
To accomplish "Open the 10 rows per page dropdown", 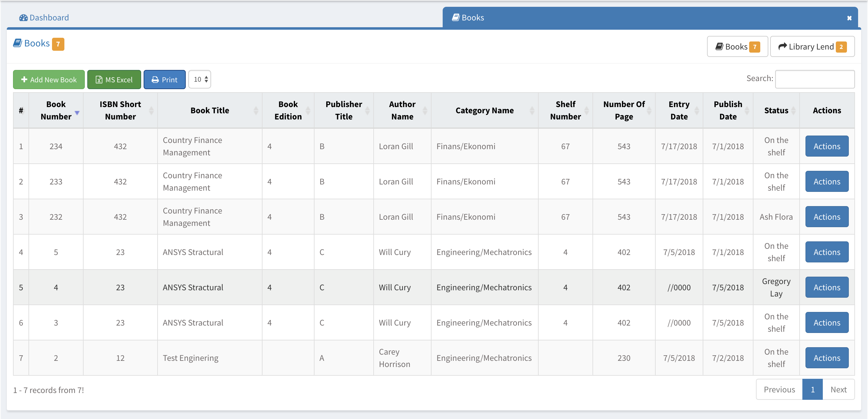I will [x=200, y=80].
